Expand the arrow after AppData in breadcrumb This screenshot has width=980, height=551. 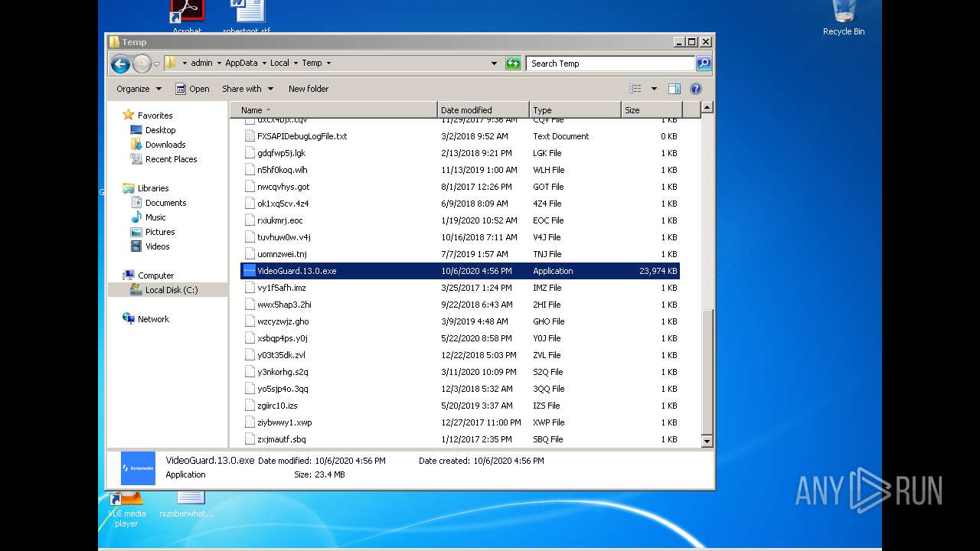point(263,64)
